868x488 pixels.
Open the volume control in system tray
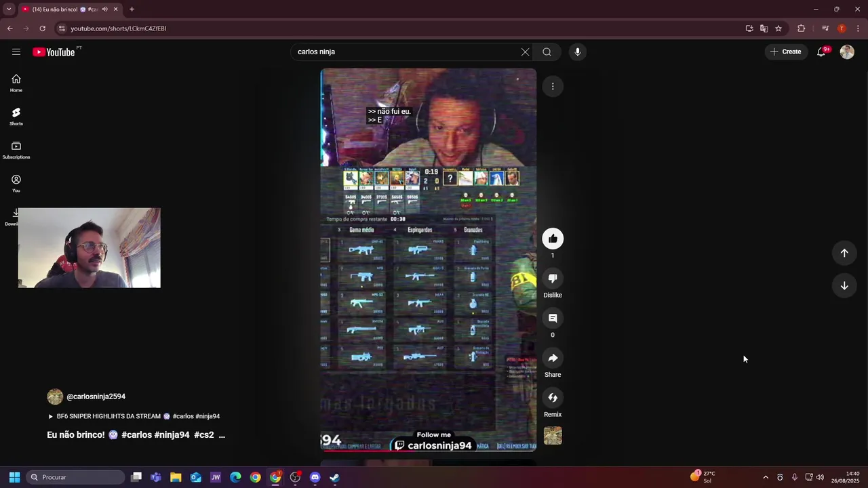tap(821, 477)
